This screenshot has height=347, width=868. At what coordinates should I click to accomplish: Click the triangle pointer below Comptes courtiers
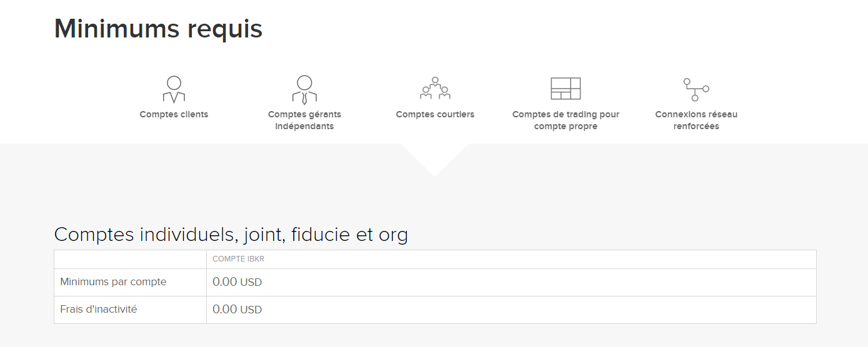pos(434,159)
